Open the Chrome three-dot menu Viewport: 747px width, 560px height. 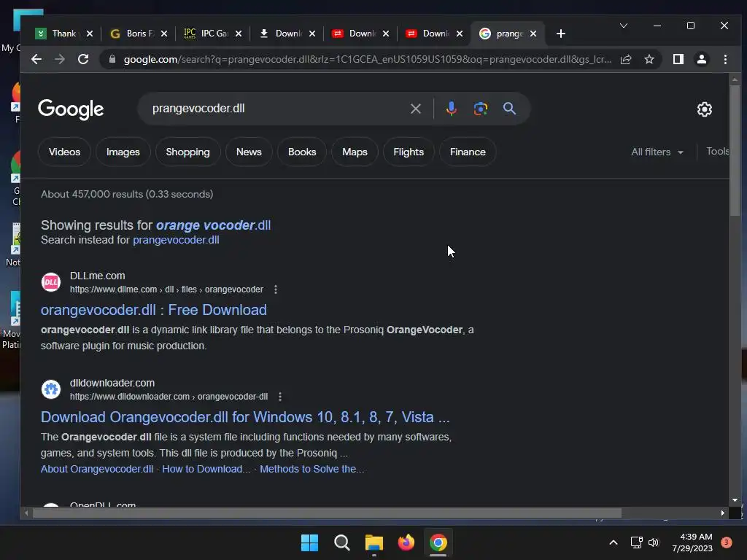click(x=725, y=59)
